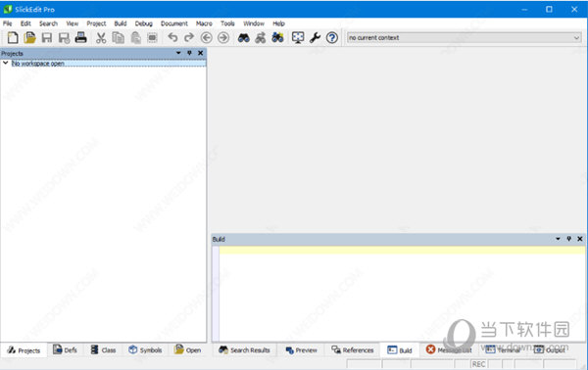Open the 'no current context' dropdown

(465, 38)
